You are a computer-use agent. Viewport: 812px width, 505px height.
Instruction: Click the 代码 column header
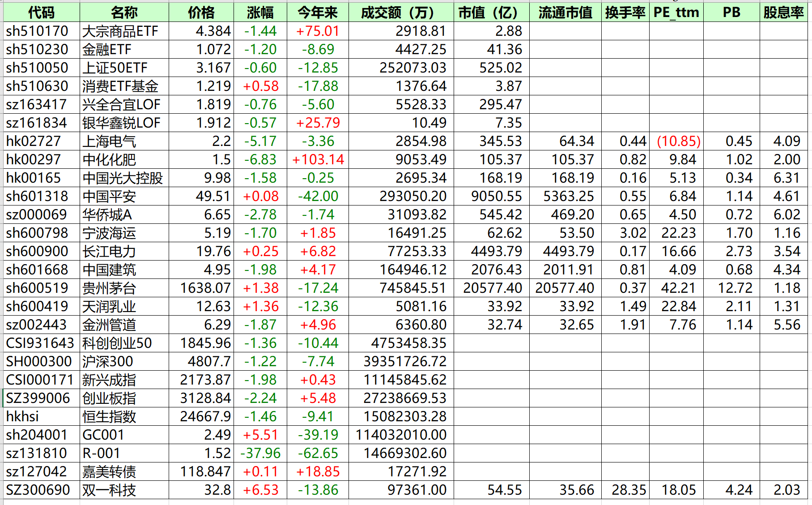tap(42, 13)
